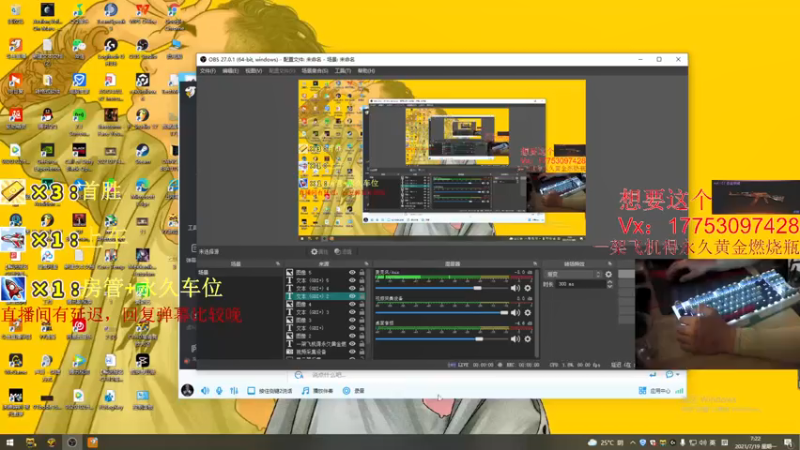Lock the 图像 5 source
This screenshot has height=450, width=800.
click(362, 272)
